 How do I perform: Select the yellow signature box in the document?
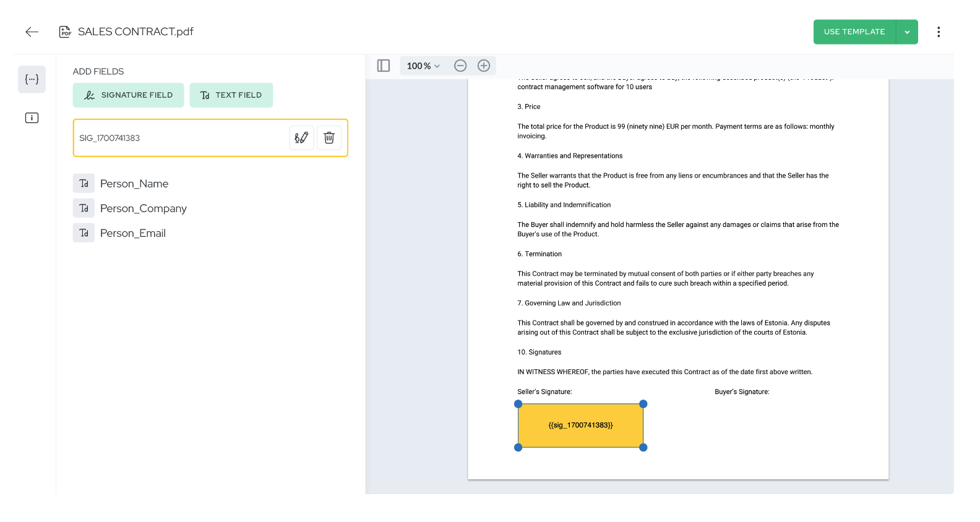580,426
